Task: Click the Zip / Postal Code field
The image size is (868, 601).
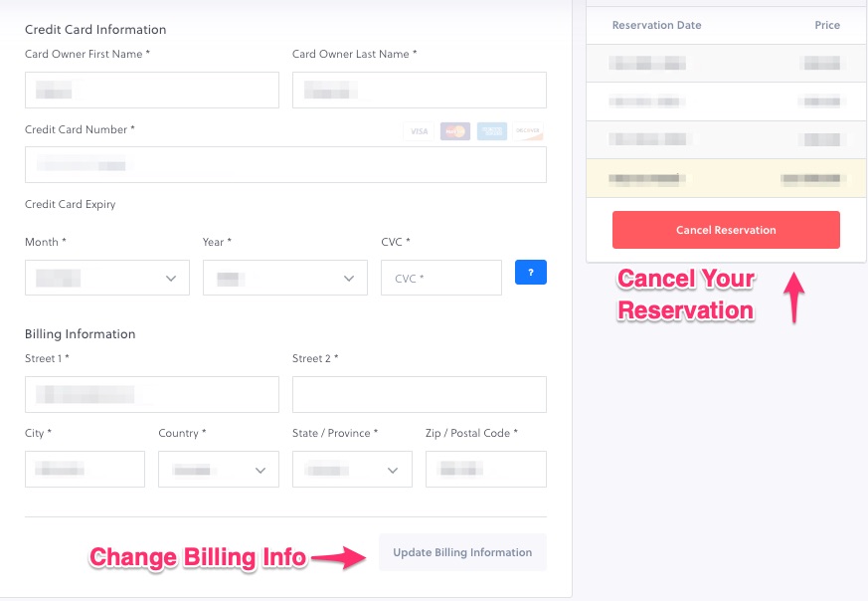Action: 485,469
